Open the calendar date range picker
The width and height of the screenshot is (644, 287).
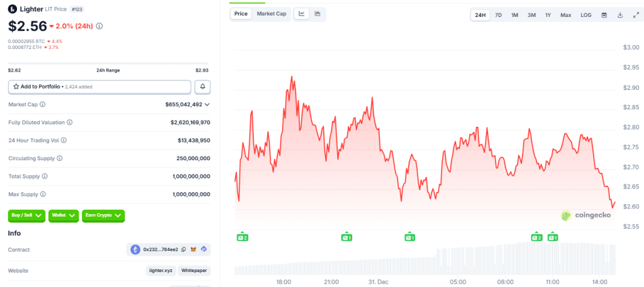[x=604, y=14]
